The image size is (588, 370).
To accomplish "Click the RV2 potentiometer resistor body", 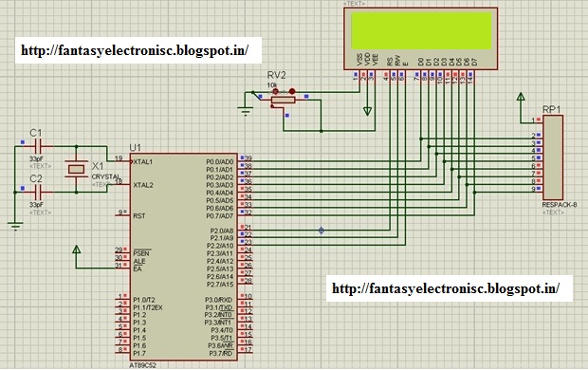I will pos(284,100).
